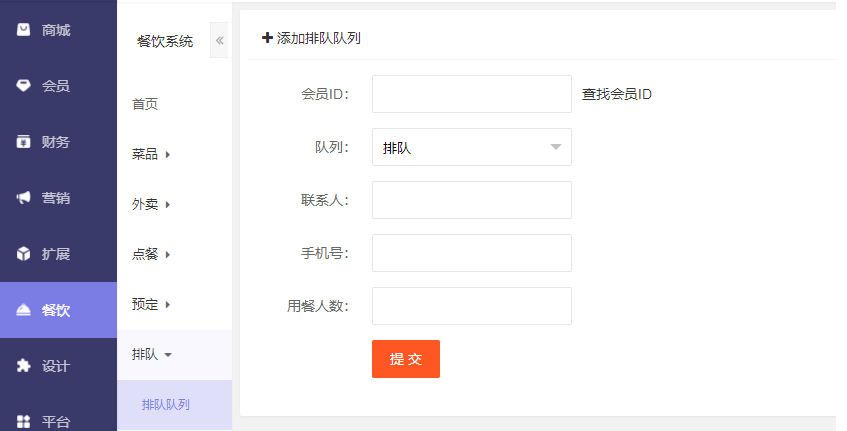Collapse the 排队 submenu
The image size is (847, 431).
pyautogui.click(x=152, y=354)
